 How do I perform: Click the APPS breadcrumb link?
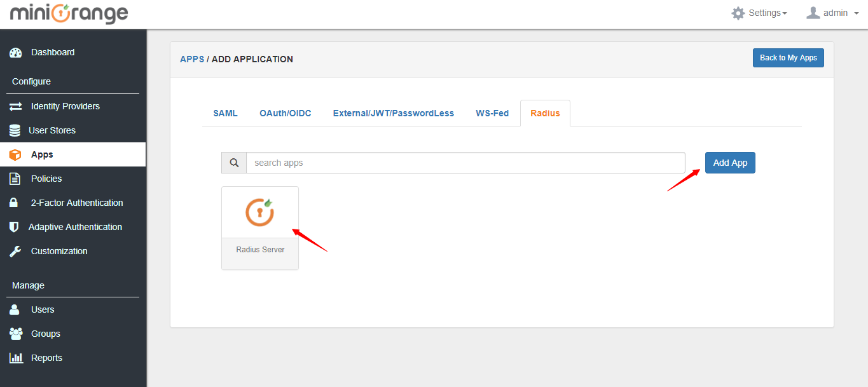(x=192, y=59)
